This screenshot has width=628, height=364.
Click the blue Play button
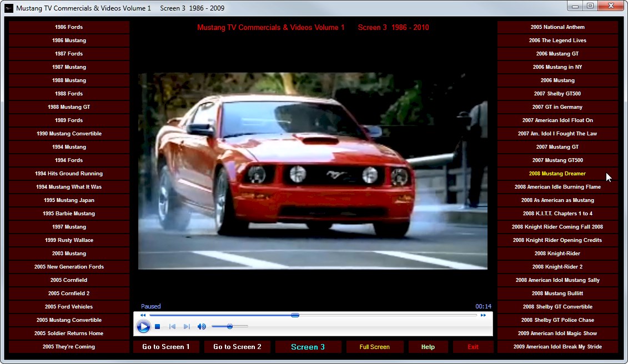coord(143,327)
